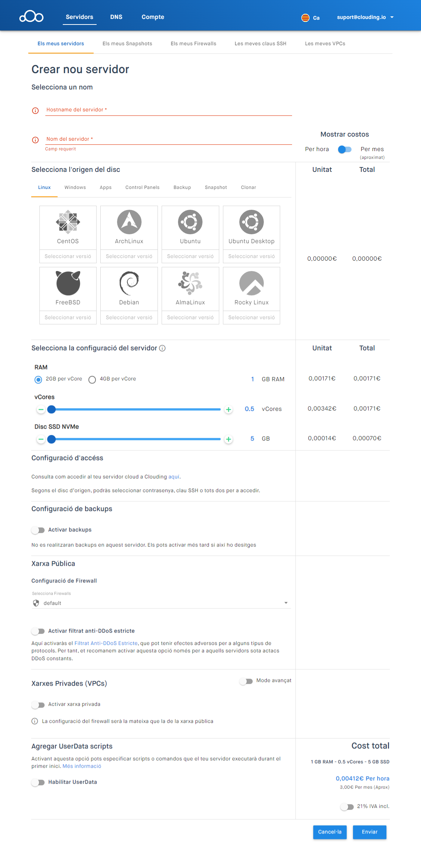Switch to the Windows disc source tab
This screenshot has height=868, width=421.
click(x=75, y=187)
